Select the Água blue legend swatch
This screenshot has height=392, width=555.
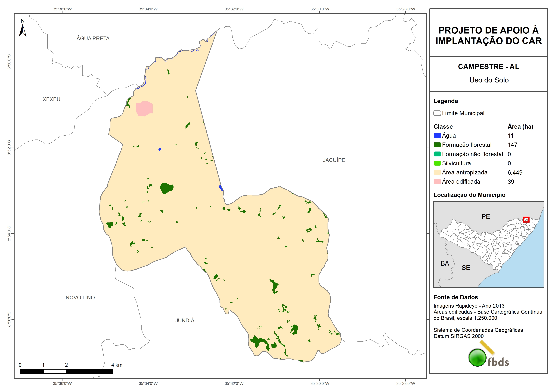(x=437, y=136)
